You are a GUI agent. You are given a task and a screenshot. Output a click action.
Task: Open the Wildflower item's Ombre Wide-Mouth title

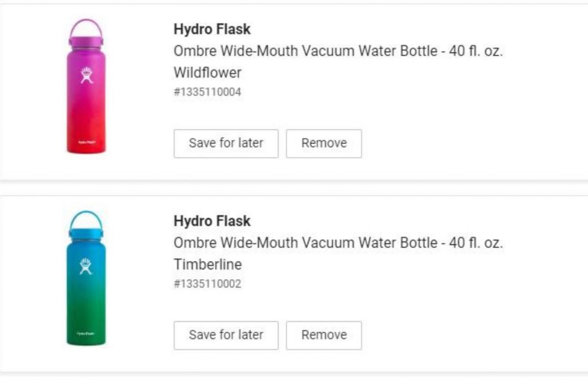point(338,51)
